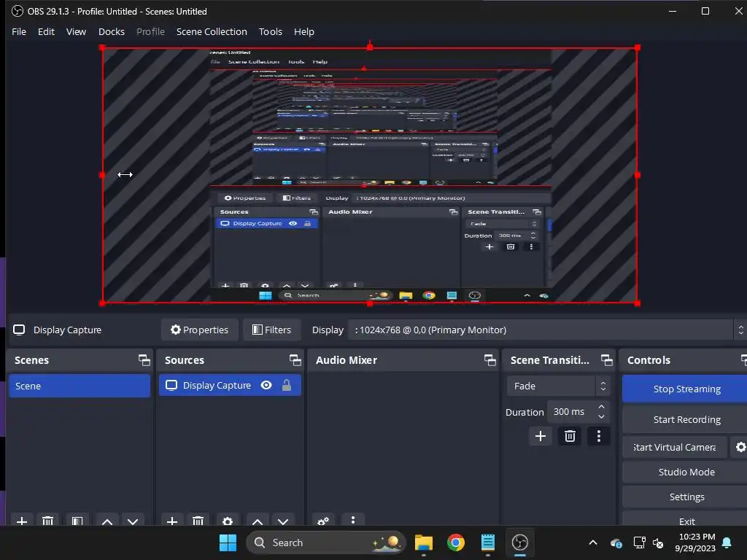Move scene up with arrow icon
747x560 pixels.
click(107, 521)
